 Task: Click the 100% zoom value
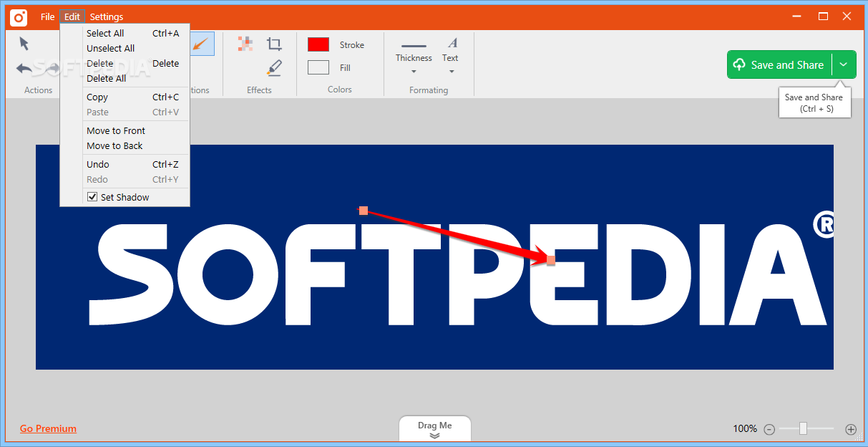click(x=745, y=428)
